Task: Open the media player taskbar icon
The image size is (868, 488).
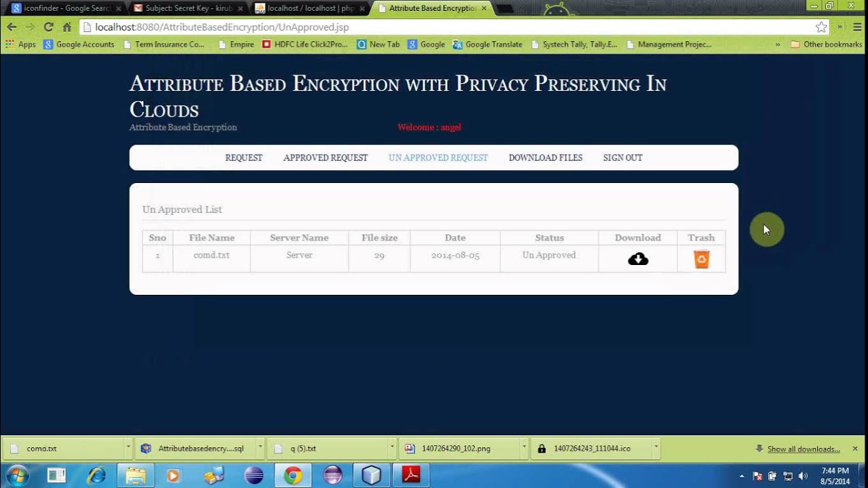Action: tap(174, 475)
